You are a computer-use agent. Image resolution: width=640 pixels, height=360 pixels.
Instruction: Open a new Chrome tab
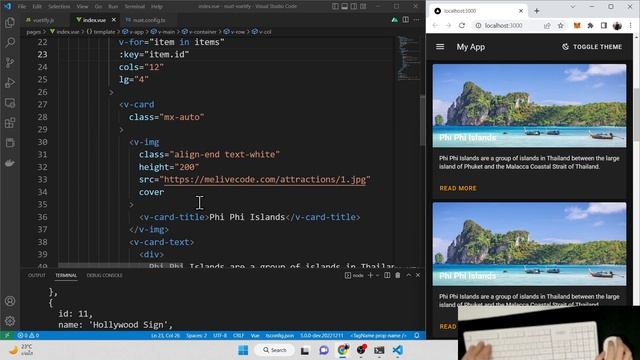click(536, 11)
